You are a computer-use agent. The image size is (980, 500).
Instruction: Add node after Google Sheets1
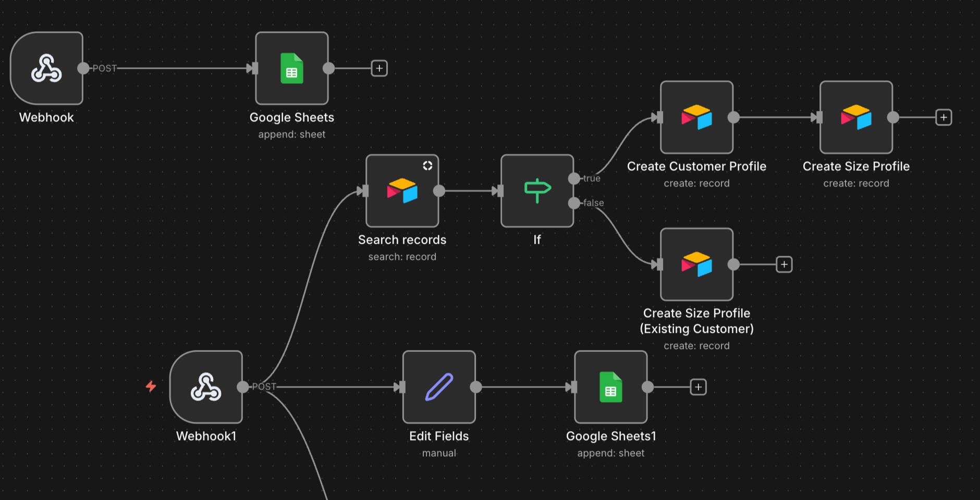(x=698, y=387)
